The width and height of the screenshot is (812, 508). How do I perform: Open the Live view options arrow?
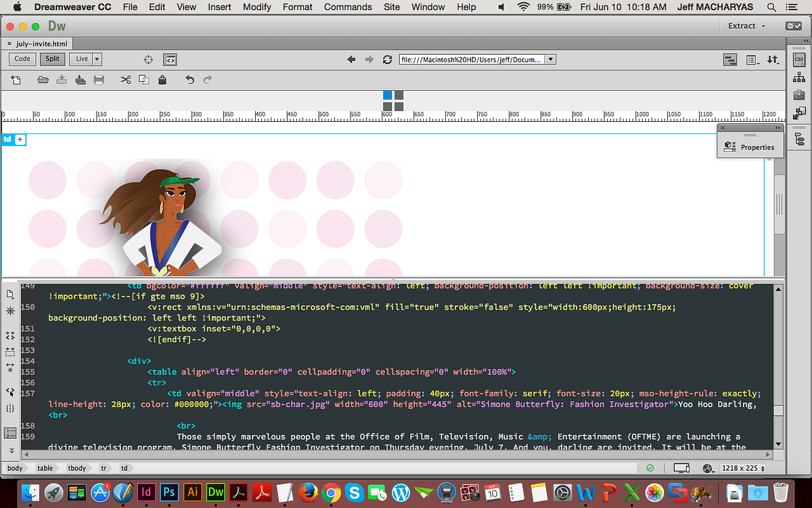click(x=97, y=59)
